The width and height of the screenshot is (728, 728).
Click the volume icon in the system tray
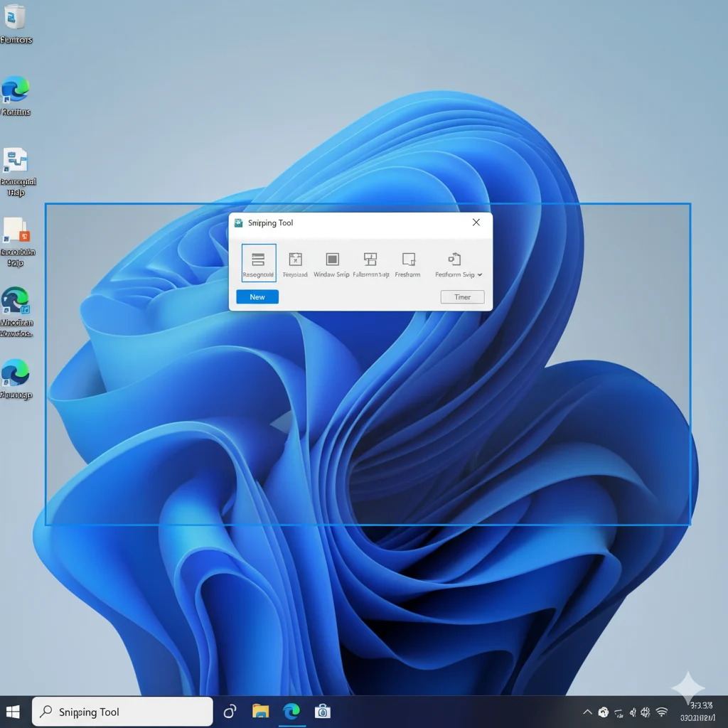[x=633, y=712]
